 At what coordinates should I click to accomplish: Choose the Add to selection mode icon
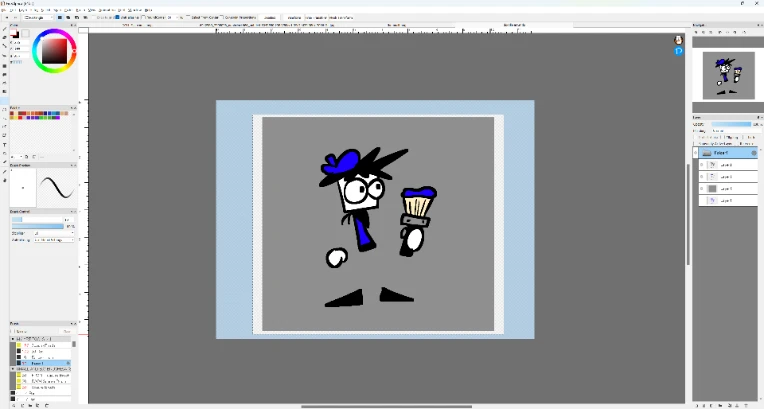68,18
